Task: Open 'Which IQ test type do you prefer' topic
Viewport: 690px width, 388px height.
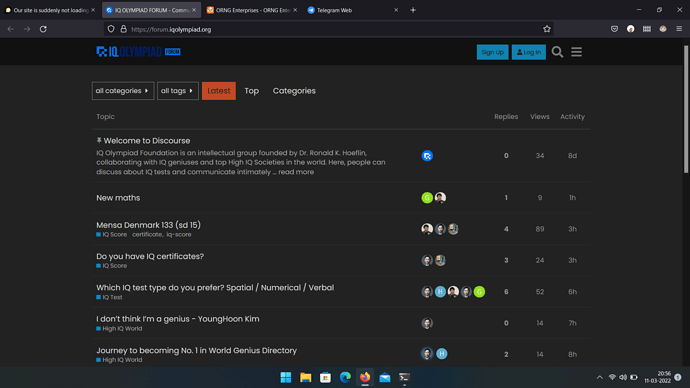Action: (x=215, y=287)
